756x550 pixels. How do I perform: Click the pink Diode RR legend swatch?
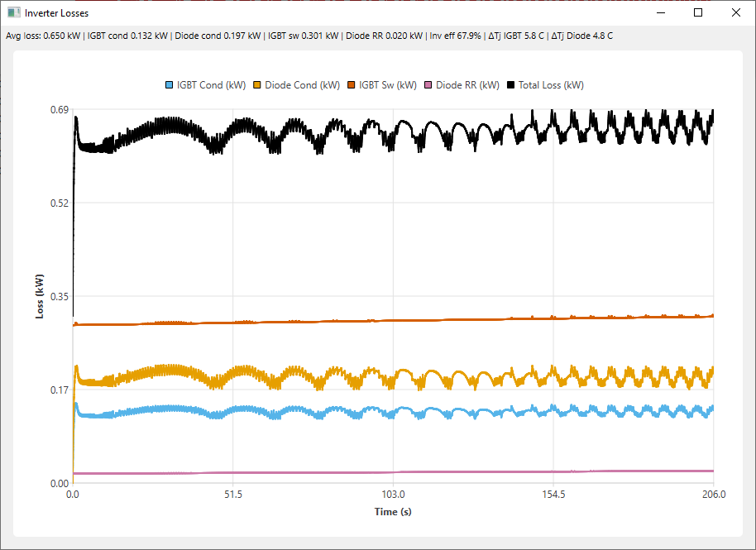[428, 85]
